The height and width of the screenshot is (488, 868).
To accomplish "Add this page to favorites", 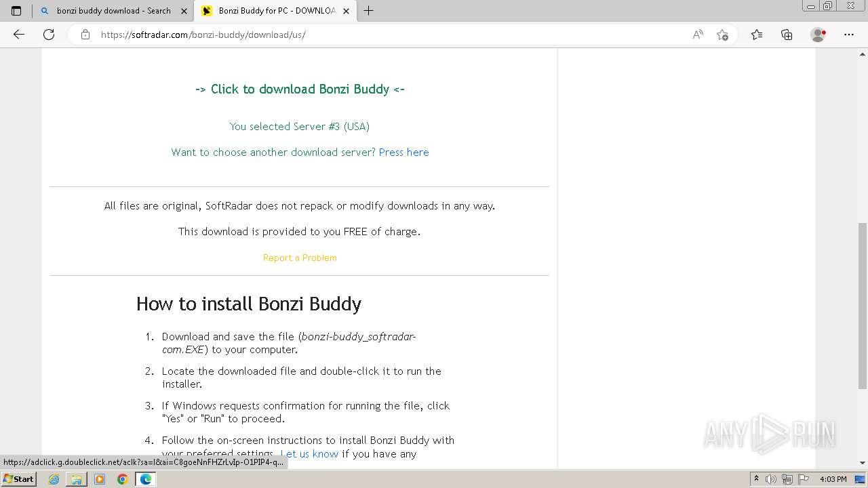I will pos(722,35).
